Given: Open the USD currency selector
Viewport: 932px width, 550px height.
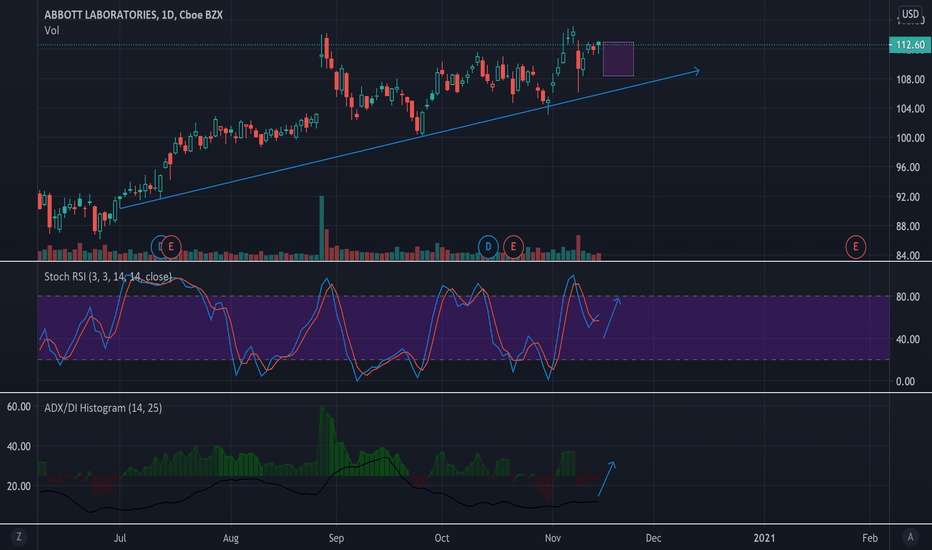Looking at the screenshot, I should (x=910, y=14).
